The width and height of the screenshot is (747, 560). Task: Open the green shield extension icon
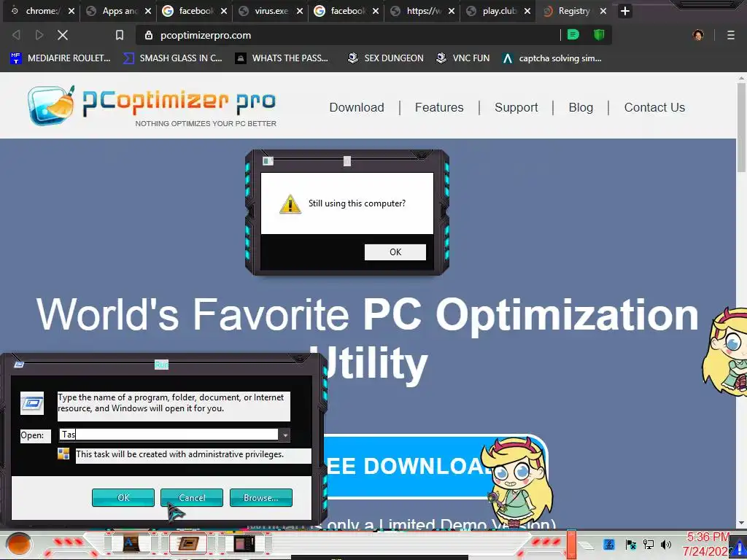coord(599,34)
